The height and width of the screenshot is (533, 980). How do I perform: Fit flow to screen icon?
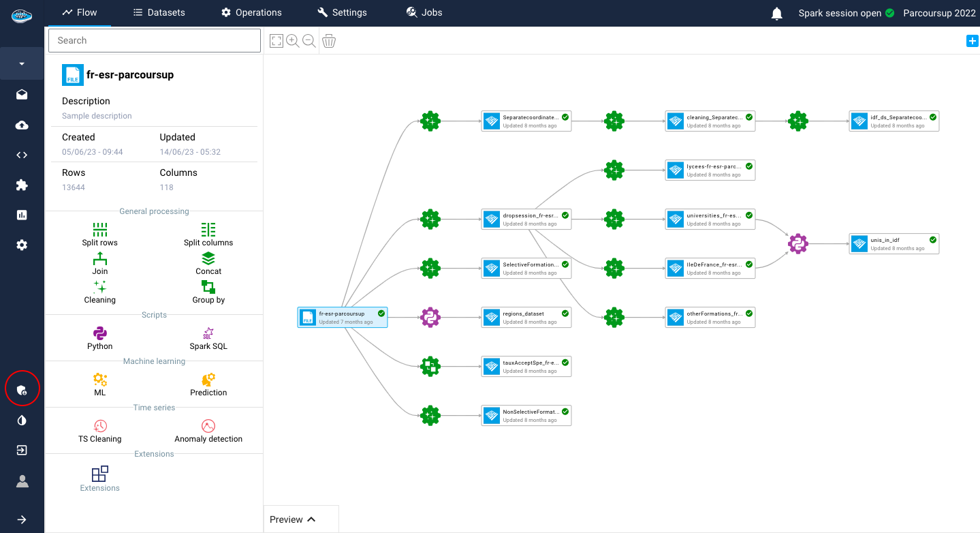pos(276,41)
